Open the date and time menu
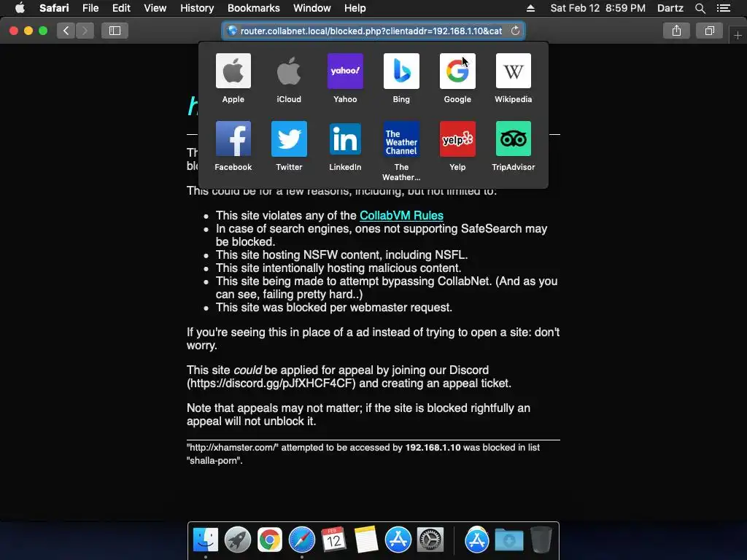Image resolution: width=747 pixels, height=560 pixels. [x=598, y=8]
